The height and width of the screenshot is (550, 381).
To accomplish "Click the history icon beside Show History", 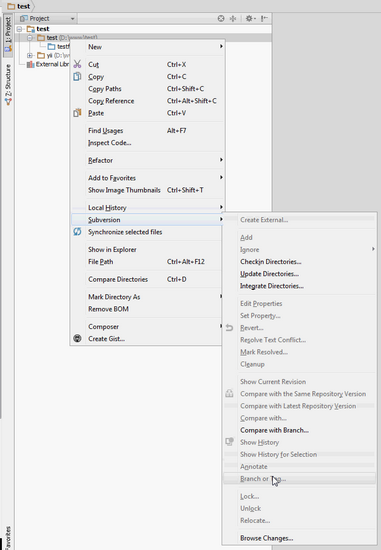I will (x=229, y=442).
